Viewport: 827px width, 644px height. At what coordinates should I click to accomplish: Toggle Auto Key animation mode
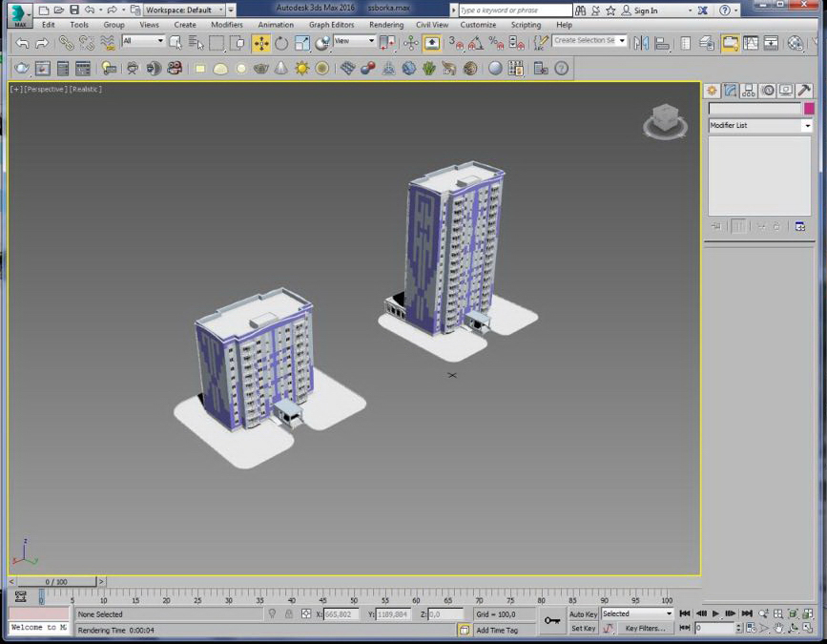tap(583, 614)
